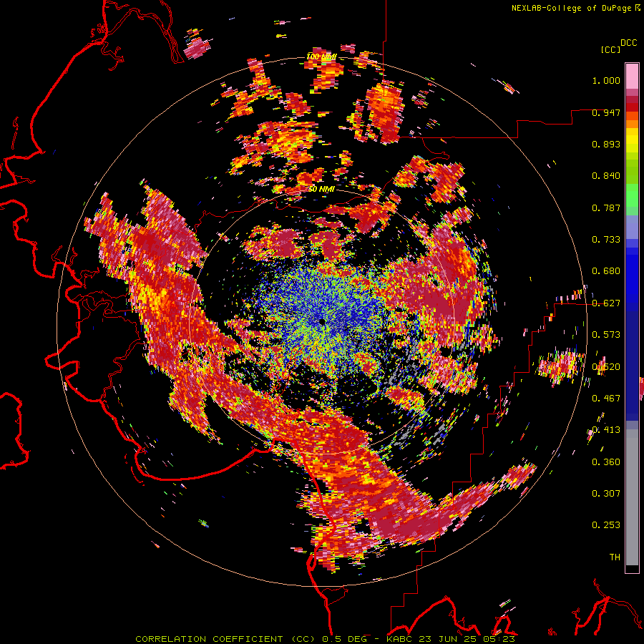Viewport: 644px width, 644px height.
Task: Select the 0.573 scale value
Action: (606, 335)
